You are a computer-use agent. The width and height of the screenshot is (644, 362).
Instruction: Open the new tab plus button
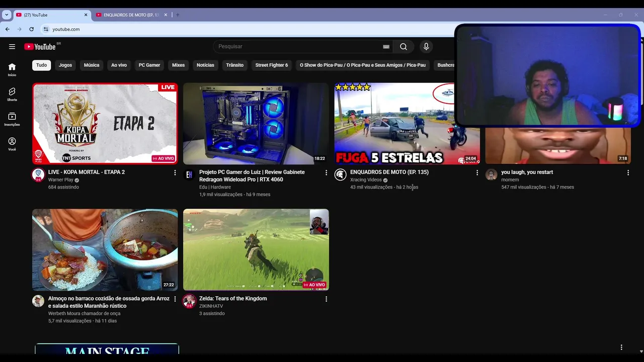[178, 15]
